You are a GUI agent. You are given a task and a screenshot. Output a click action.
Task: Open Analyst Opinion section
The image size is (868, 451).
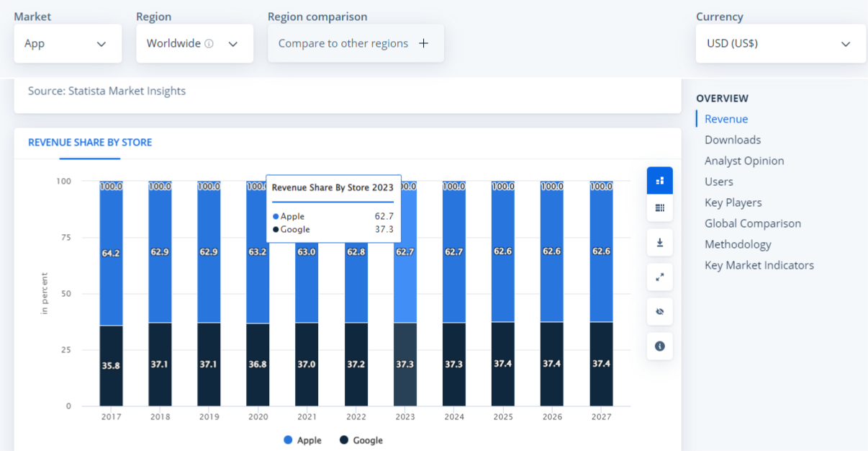tap(744, 161)
